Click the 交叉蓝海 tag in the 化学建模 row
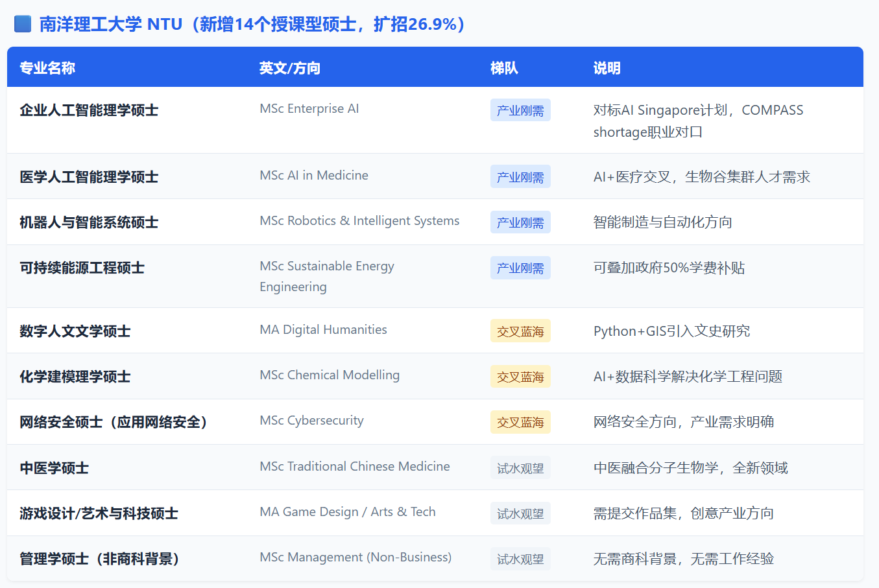 pos(520,377)
